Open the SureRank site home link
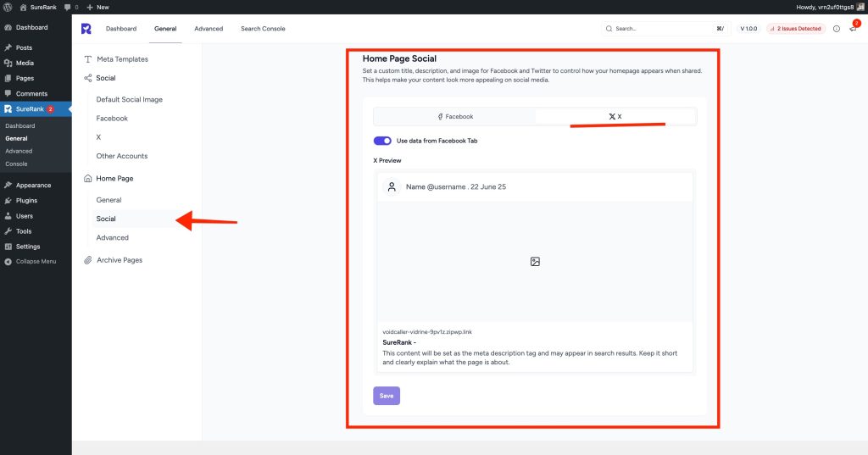The height and width of the screenshot is (455, 868). click(x=38, y=7)
